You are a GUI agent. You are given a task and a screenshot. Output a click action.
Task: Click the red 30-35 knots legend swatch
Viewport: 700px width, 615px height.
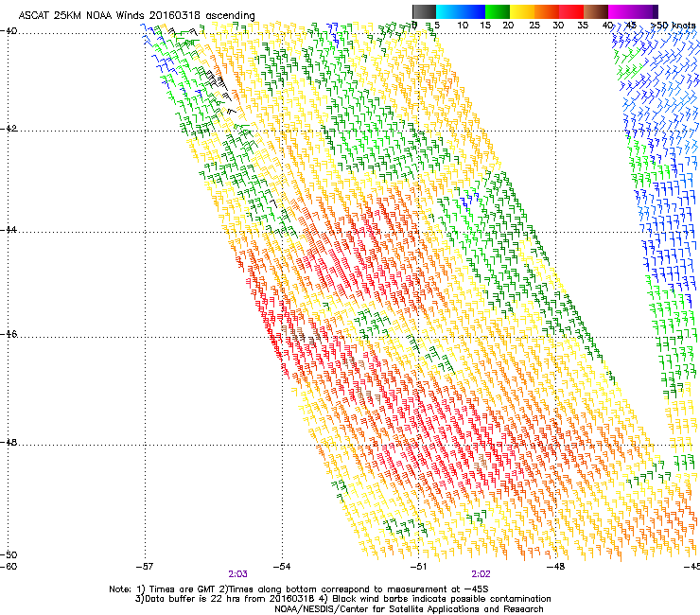[x=571, y=11]
